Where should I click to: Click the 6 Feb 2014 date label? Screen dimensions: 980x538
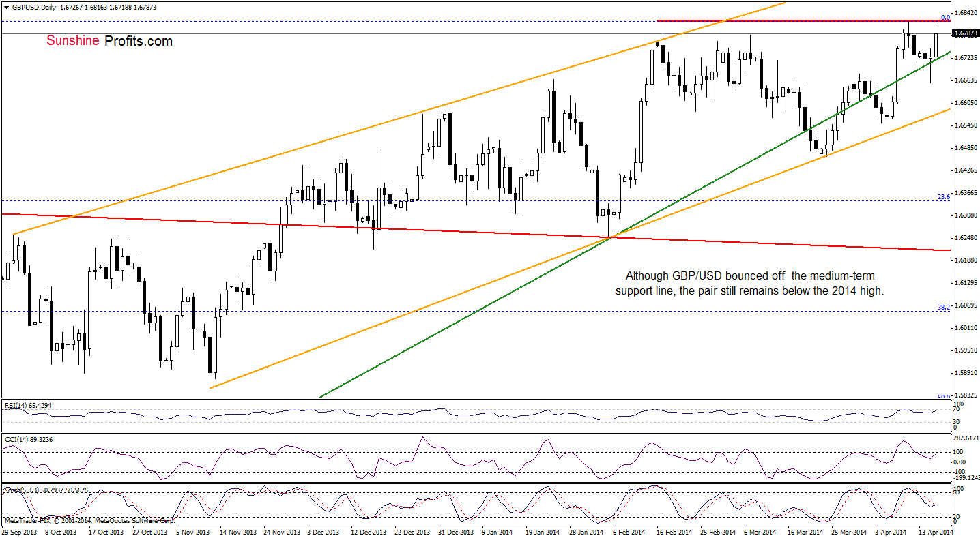pos(629,531)
